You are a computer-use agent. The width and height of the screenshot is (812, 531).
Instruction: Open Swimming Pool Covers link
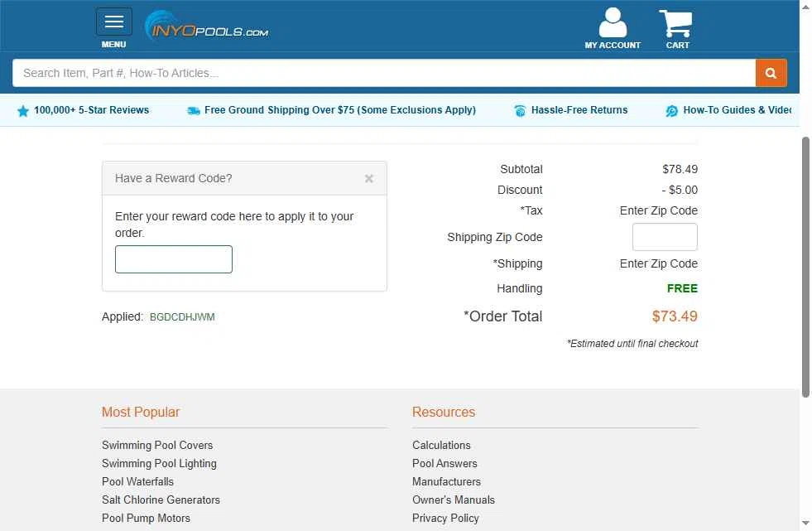coord(157,445)
